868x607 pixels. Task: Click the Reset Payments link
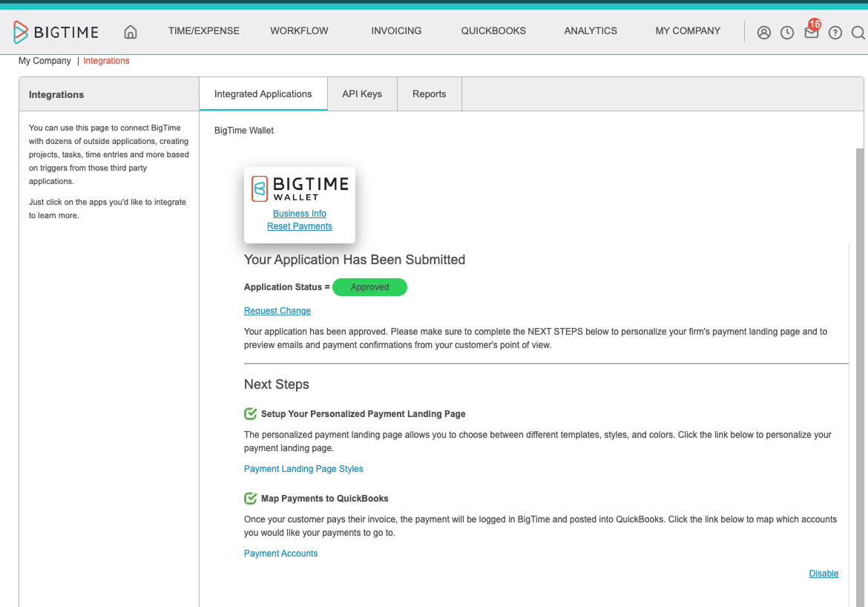300,226
